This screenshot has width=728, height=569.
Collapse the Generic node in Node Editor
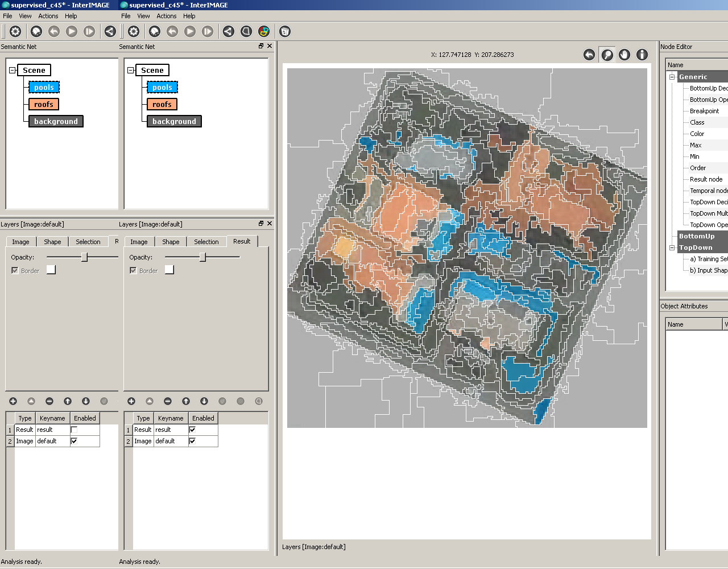(x=672, y=77)
